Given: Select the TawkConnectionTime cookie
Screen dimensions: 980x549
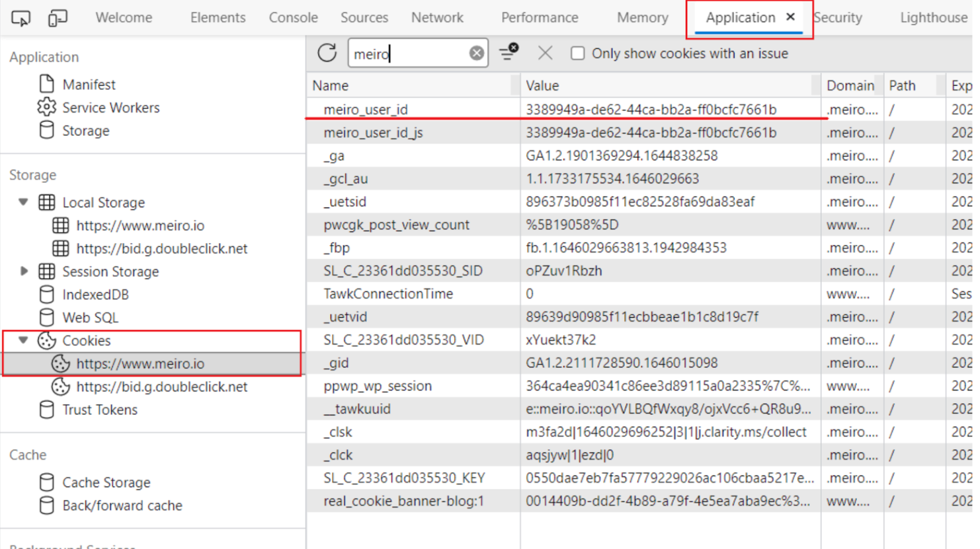Looking at the screenshot, I should pyautogui.click(x=639, y=294).
